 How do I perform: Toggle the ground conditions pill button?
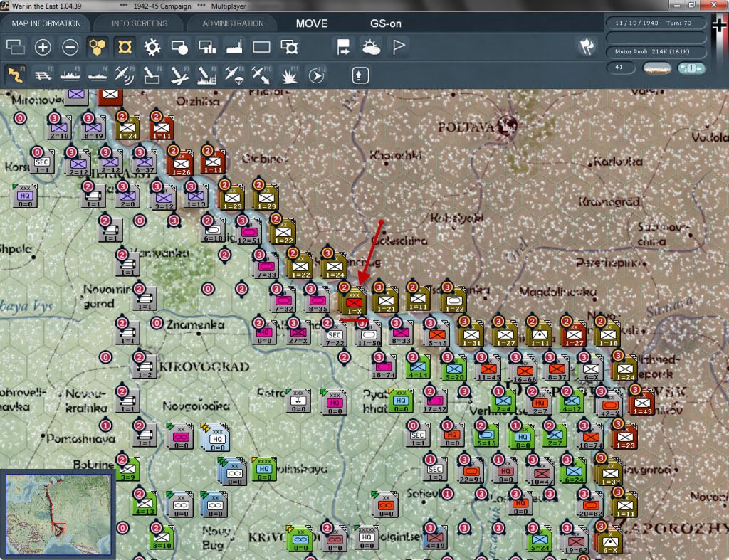[x=656, y=68]
